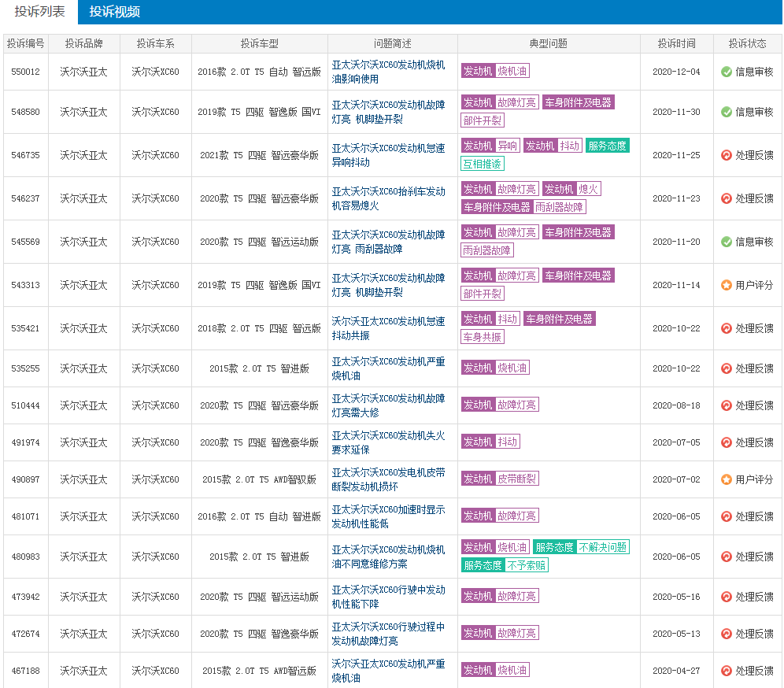This screenshot has height=688, width=784.
Task: Click red feedback icon for complaint 480983
Action: coord(727,557)
